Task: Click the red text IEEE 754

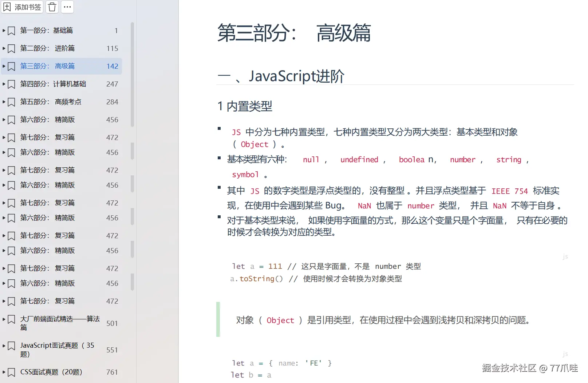Action: tap(509, 191)
